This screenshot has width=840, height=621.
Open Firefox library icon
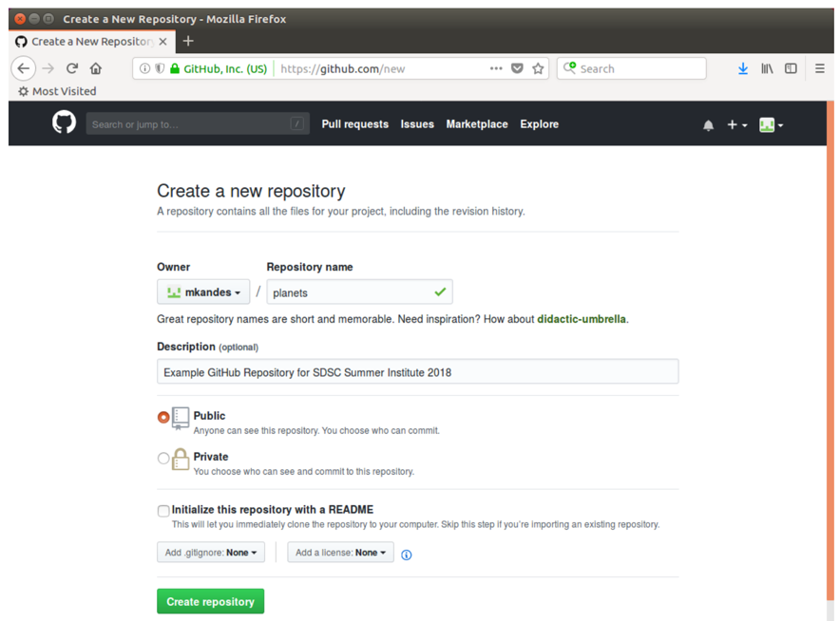(767, 68)
